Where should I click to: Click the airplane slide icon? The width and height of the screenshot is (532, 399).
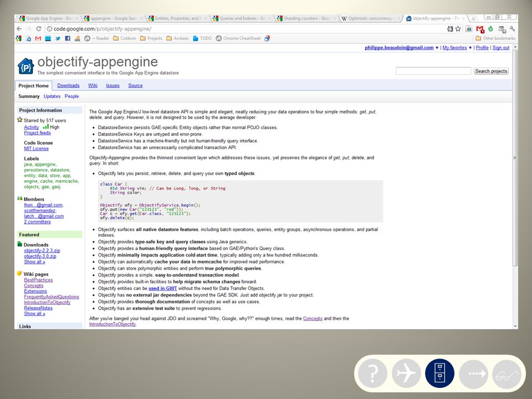click(406, 373)
